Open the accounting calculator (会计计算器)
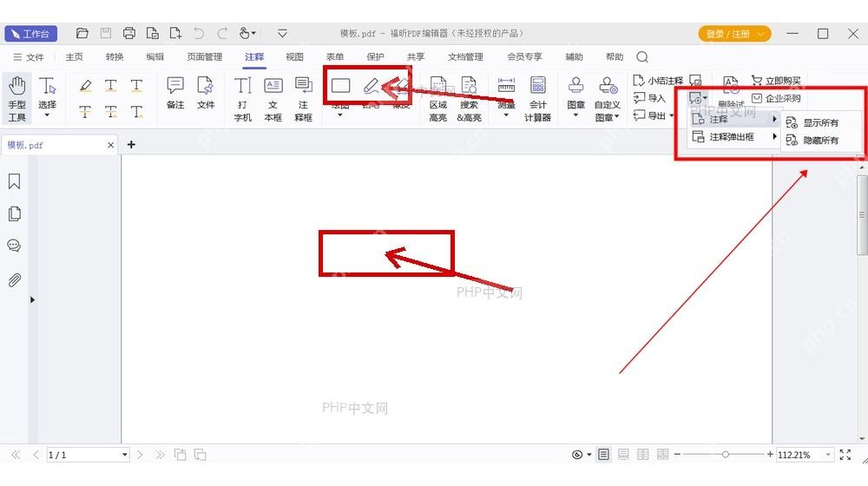 pyautogui.click(x=537, y=99)
